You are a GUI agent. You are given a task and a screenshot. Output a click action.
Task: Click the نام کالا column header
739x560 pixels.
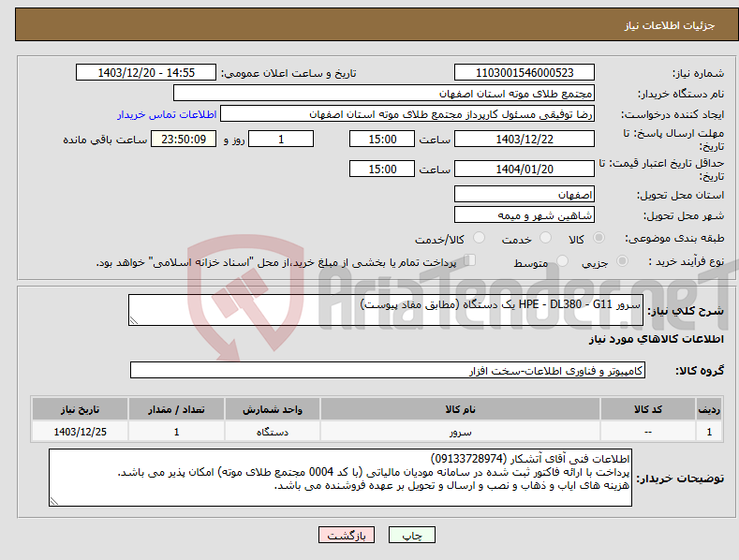(460, 409)
